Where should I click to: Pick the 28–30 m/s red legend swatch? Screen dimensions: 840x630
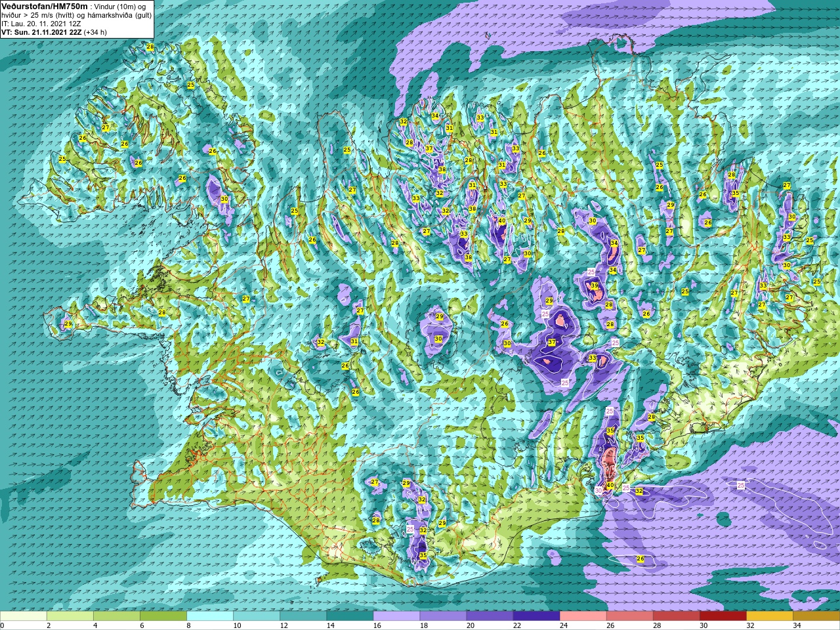coord(676,616)
